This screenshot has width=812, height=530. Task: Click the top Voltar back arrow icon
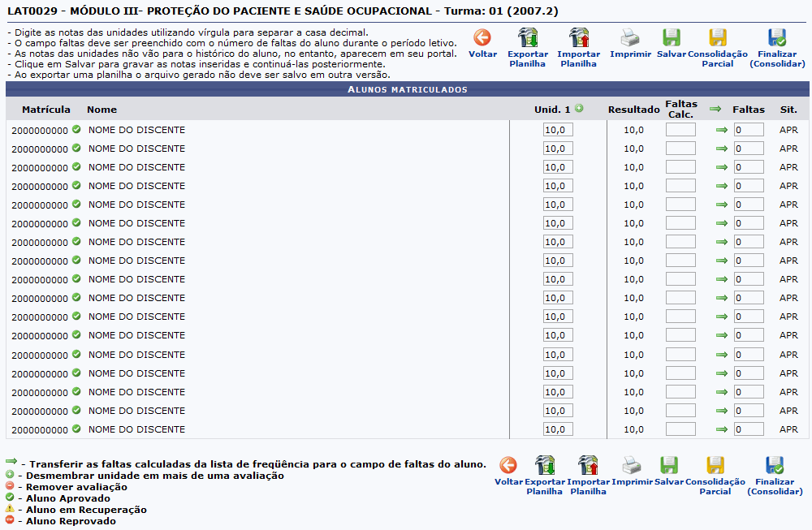pyautogui.click(x=482, y=37)
